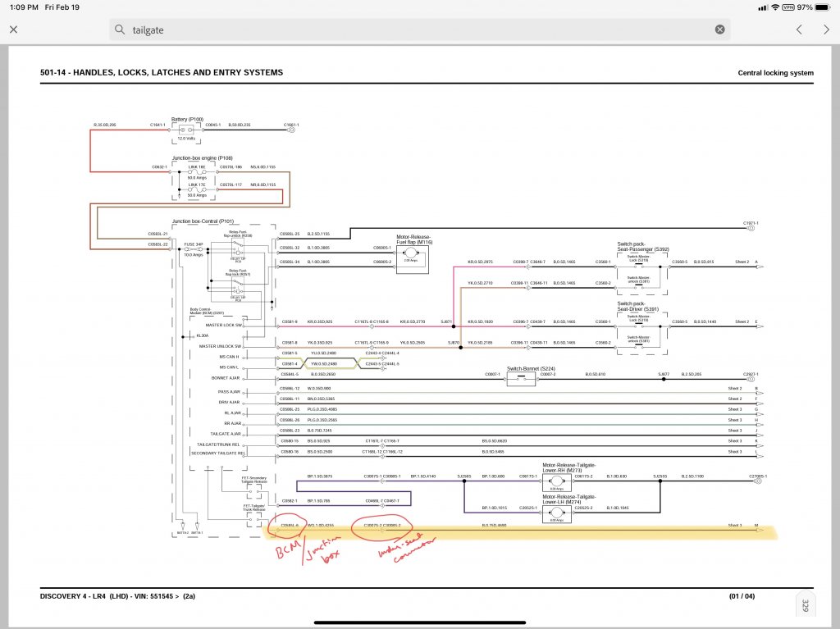This screenshot has height=629, width=840.
Task: Tap the Wi-Fi status icon
Action: pyautogui.click(x=774, y=7)
